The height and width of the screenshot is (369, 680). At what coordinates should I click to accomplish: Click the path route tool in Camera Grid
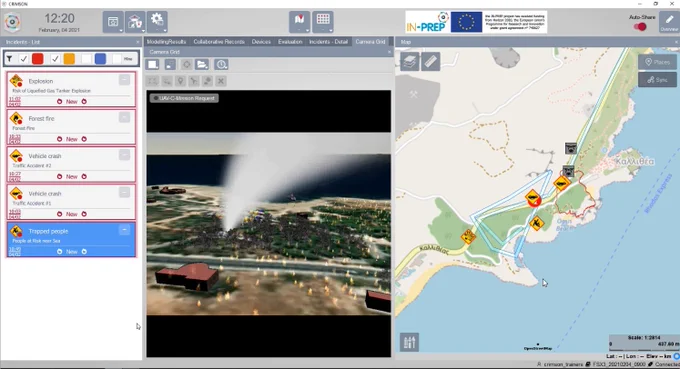[x=167, y=81]
